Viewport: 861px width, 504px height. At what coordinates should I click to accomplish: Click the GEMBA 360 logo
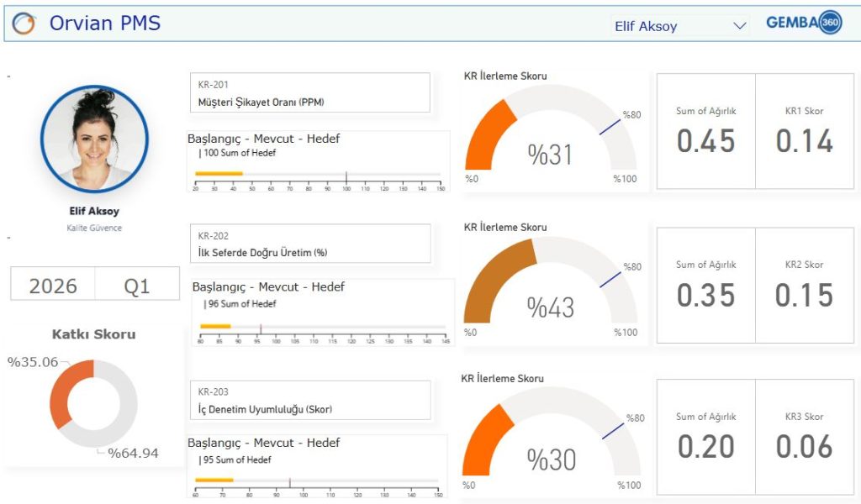pyautogui.click(x=804, y=24)
